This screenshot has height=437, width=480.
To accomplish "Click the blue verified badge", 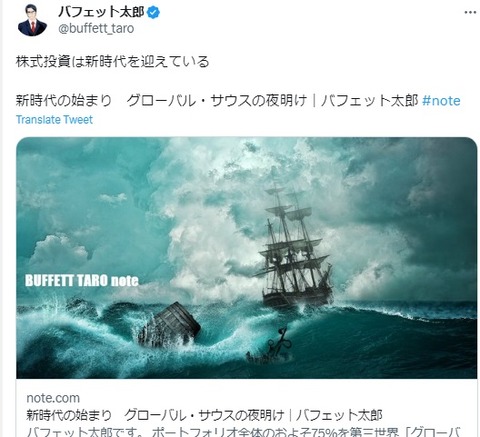I will click(153, 13).
